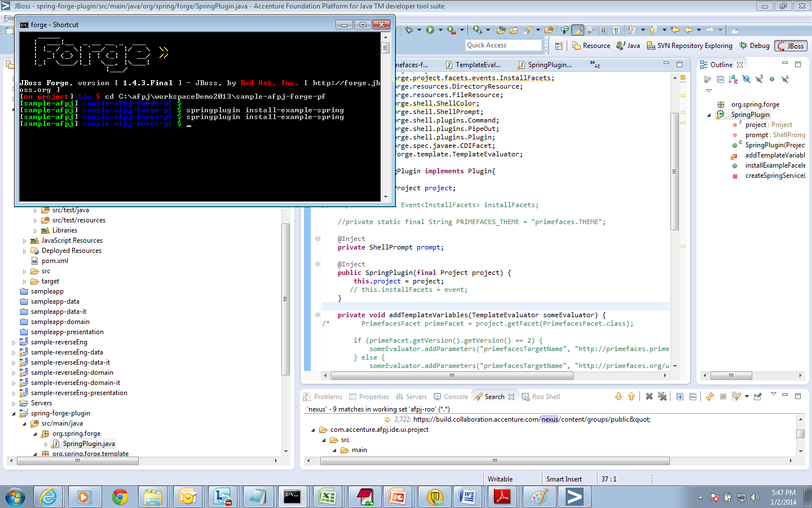Screen dimensions: 812x508
Task: Click Next Annotation toolbar arrow icon
Action: [632, 30]
